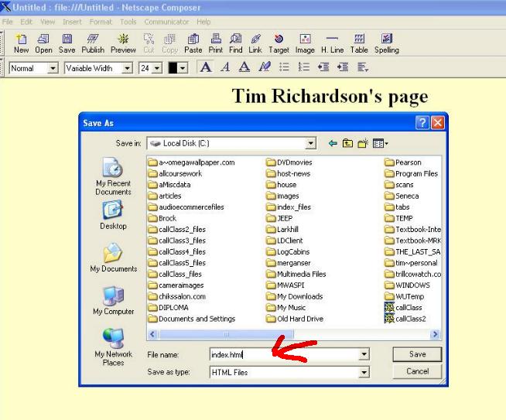Click the H. Line toolbar icon
Image resolution: width=506 pixels, height=420 pixels.
pos(332,43)
